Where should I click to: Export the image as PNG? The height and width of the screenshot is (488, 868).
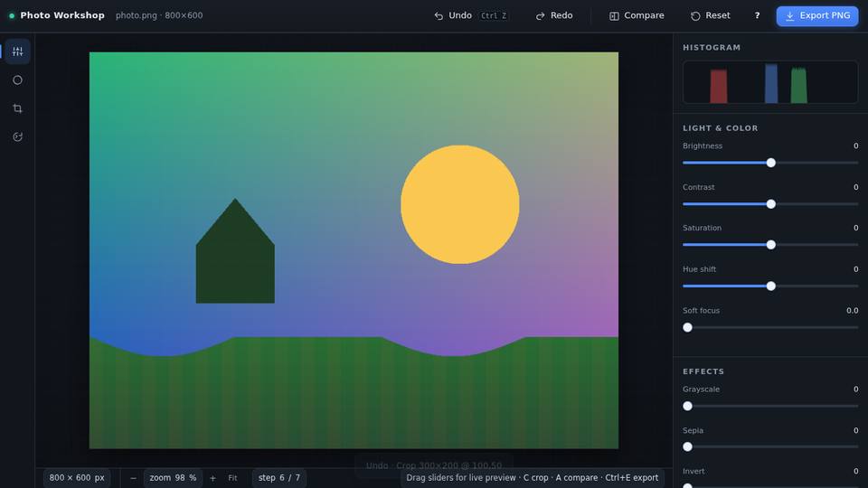pyautogui.click(x=817, y=16)
